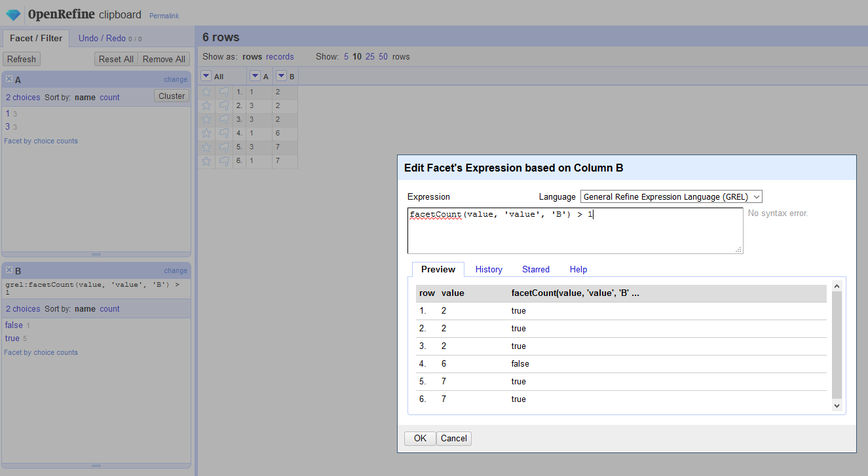The image size is (868, 476).
Task: Click 'Facet by choice counts' in facet A
Action: point(41,141)
